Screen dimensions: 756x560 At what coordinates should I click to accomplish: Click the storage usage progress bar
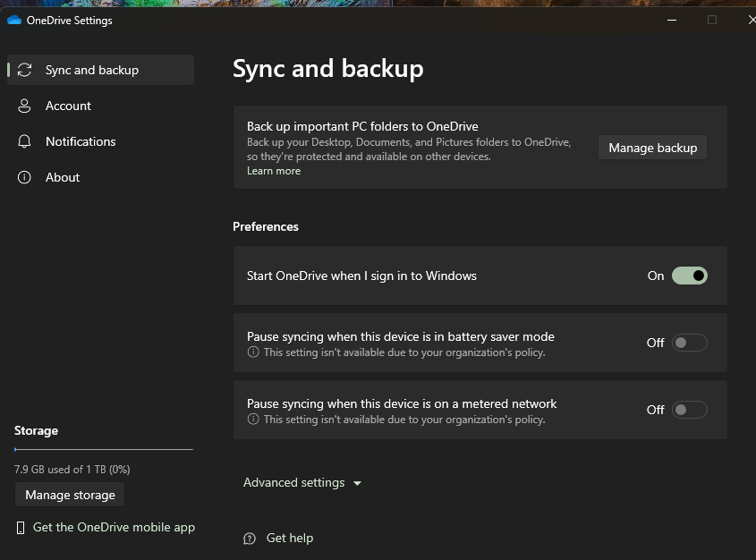[x=103, y=449]
